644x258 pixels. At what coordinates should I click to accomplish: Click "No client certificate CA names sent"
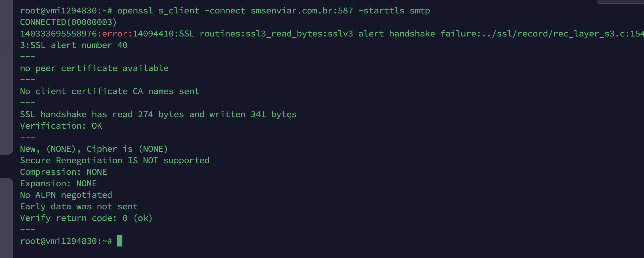tap(110, 91)
